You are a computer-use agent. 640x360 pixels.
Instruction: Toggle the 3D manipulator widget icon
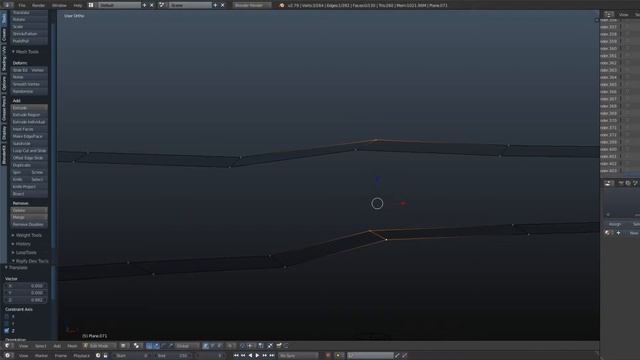(149, 346)
